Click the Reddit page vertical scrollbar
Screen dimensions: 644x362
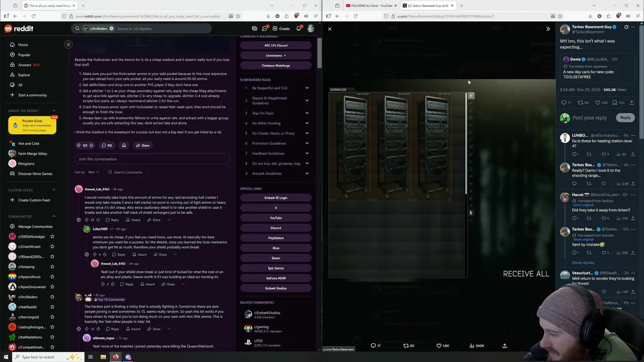pos(319,52)
